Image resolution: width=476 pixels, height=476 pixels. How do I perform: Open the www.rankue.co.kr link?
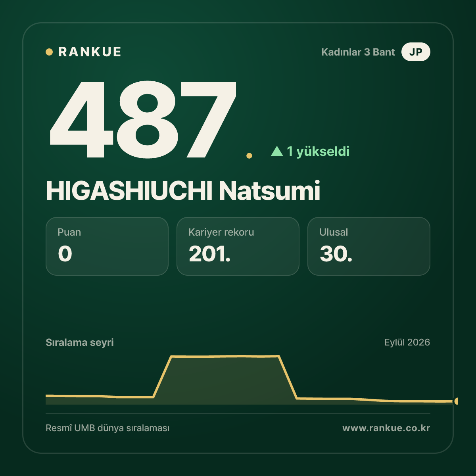pos(386,428)
